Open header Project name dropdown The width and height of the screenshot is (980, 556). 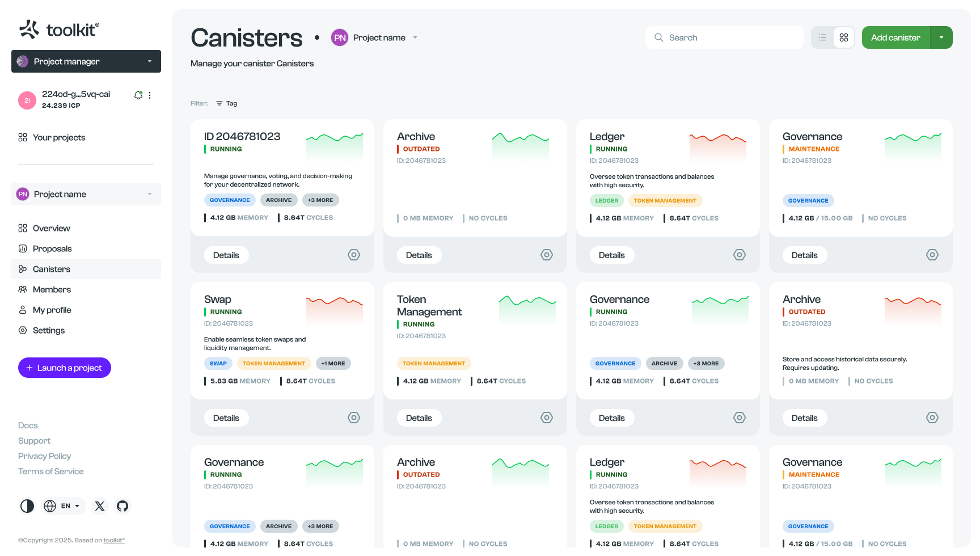pos(375,37)
